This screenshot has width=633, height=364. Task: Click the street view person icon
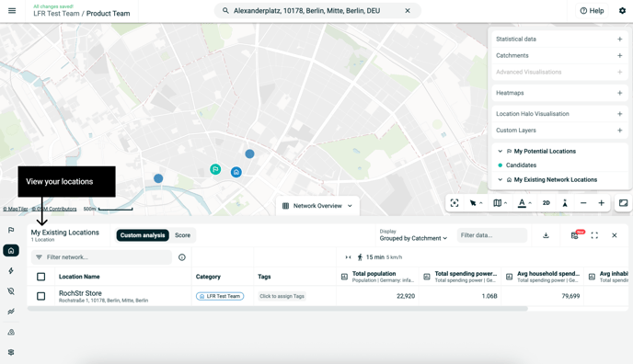(565, 203)
